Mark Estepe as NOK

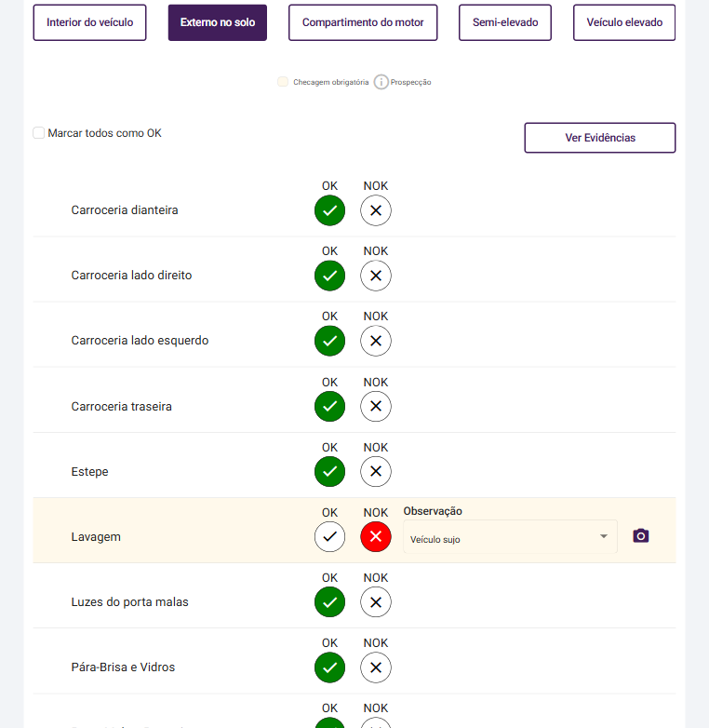tap(376, 472)
